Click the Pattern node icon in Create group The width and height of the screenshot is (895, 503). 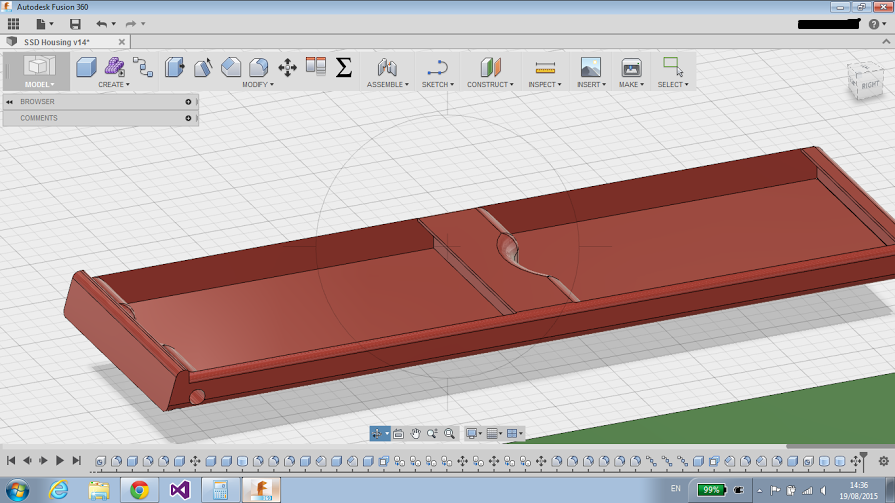(143, 67)
